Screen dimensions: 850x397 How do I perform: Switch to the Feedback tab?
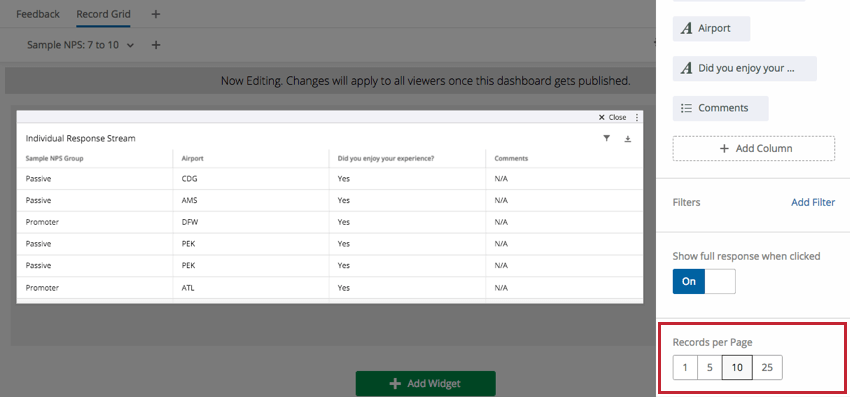(38, 14)
